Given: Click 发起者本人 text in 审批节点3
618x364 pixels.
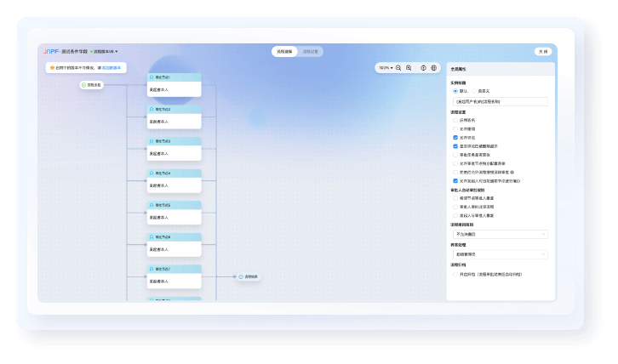Looking at the screenshot, I should (x=159, y=154).
